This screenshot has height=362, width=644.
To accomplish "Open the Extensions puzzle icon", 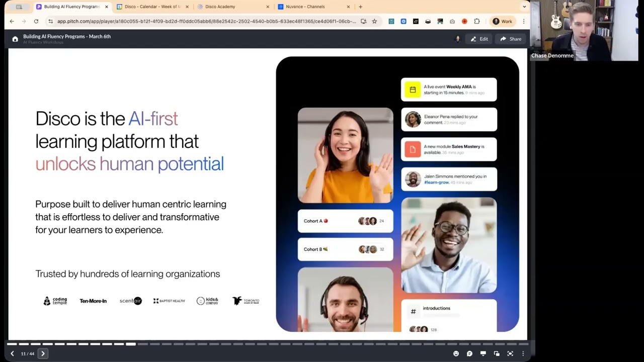I will [477, 21].
